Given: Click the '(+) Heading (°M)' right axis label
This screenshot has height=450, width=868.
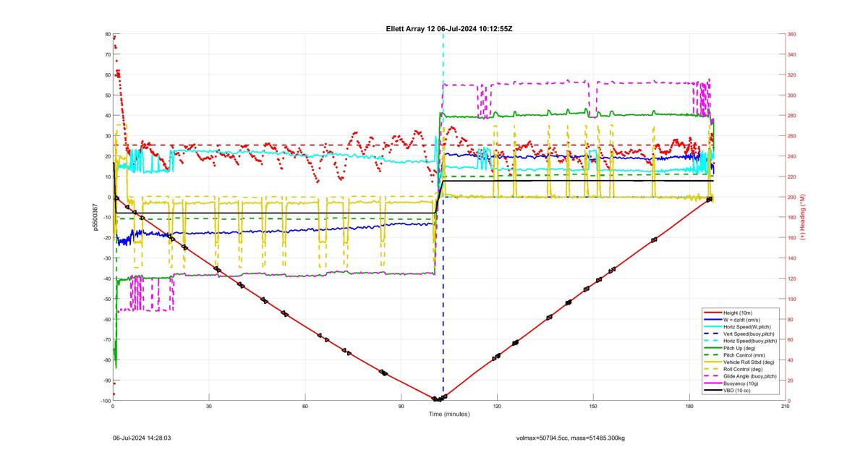Looking at the screenshot, I should click(802, 217).
